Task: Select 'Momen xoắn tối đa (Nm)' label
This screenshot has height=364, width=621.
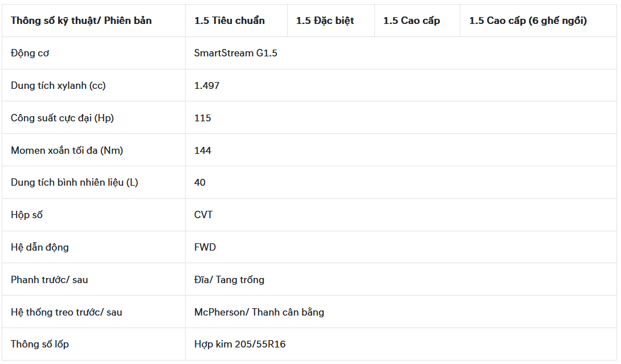Action: 67,150
